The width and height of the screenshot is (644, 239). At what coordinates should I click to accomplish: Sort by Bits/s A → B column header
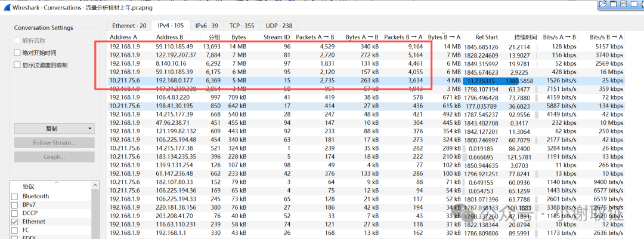[558, 37]
